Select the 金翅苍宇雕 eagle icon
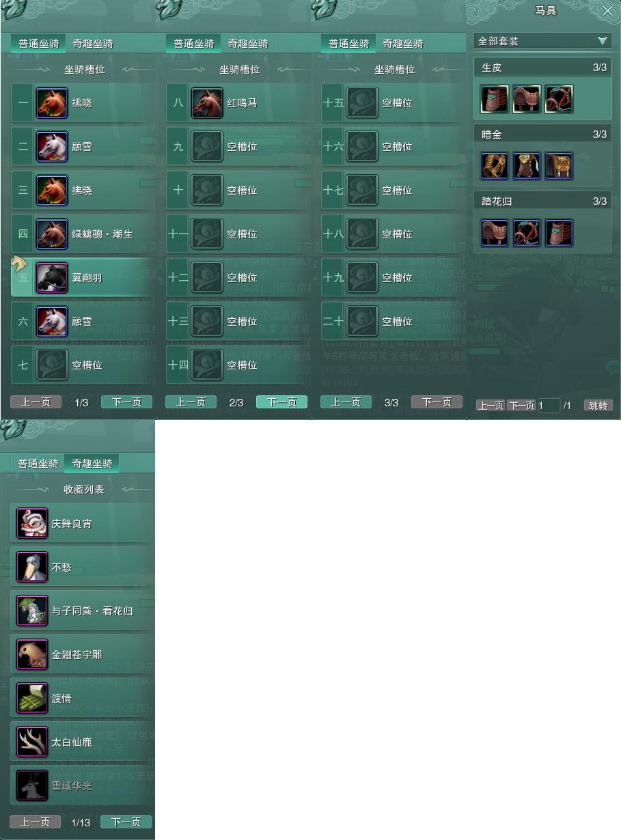Image resolution: width=621 pixels, height=840 pixels. (32, 655)
